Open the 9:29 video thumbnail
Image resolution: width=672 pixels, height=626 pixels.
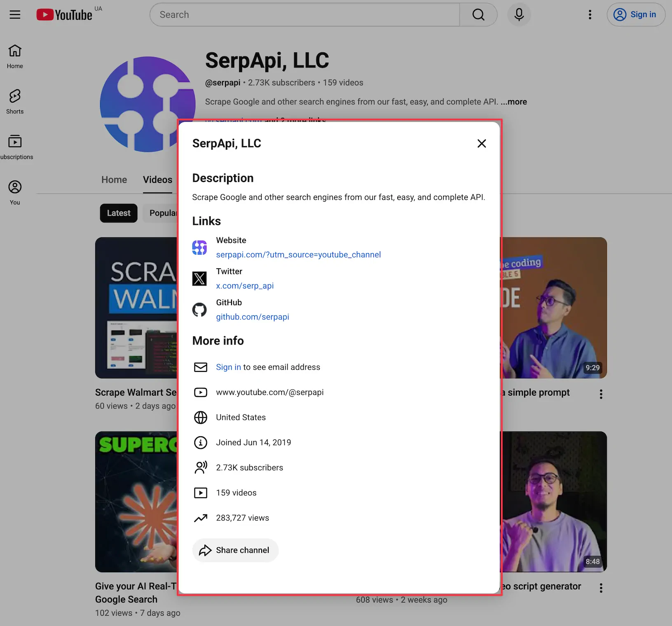click(x=554, y=308)
